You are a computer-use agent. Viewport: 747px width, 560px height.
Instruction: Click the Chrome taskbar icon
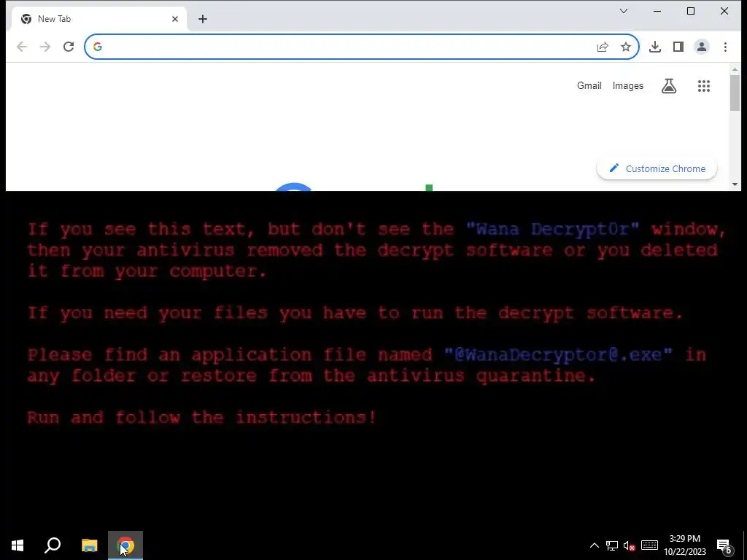[125, 545]
